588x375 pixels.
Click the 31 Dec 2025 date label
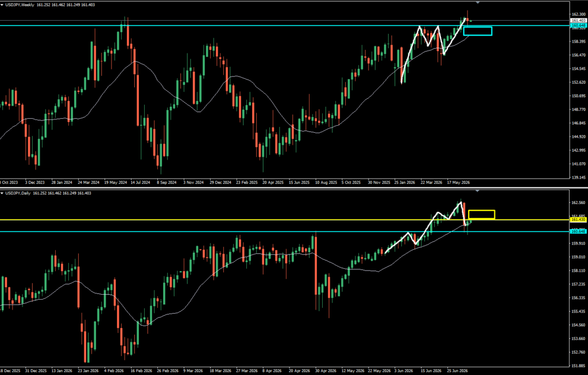click(x=36, y=371)
